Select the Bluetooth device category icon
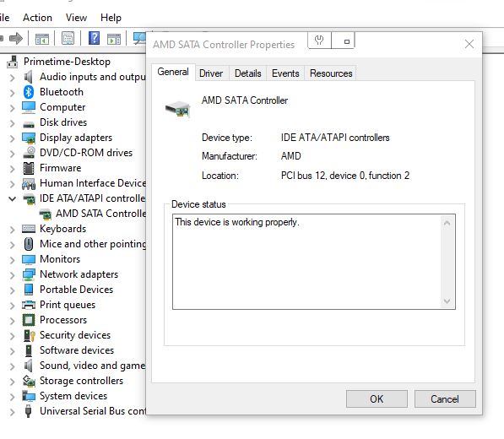The width and height of the screenshot is (504, 439). click(29, 92)
